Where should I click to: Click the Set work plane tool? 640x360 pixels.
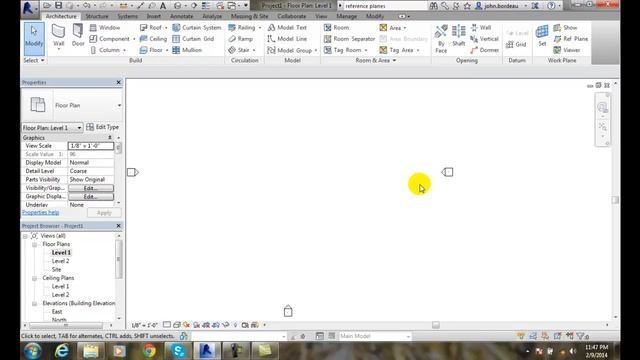point(542,35)
